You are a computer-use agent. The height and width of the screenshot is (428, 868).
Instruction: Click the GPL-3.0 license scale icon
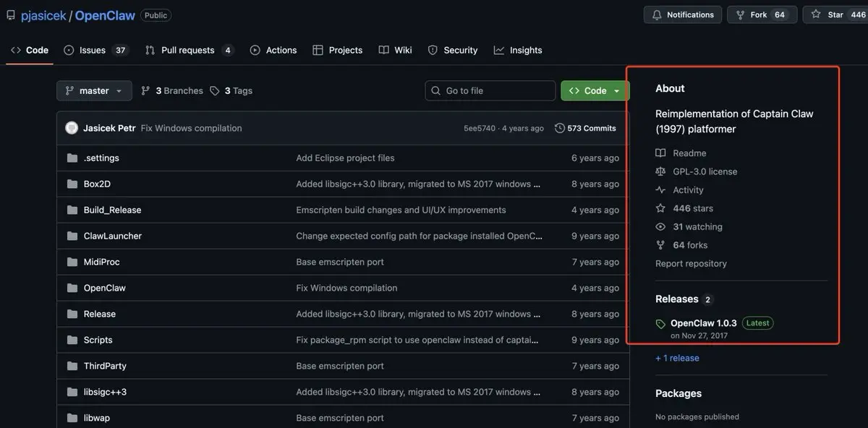point(660,171)
